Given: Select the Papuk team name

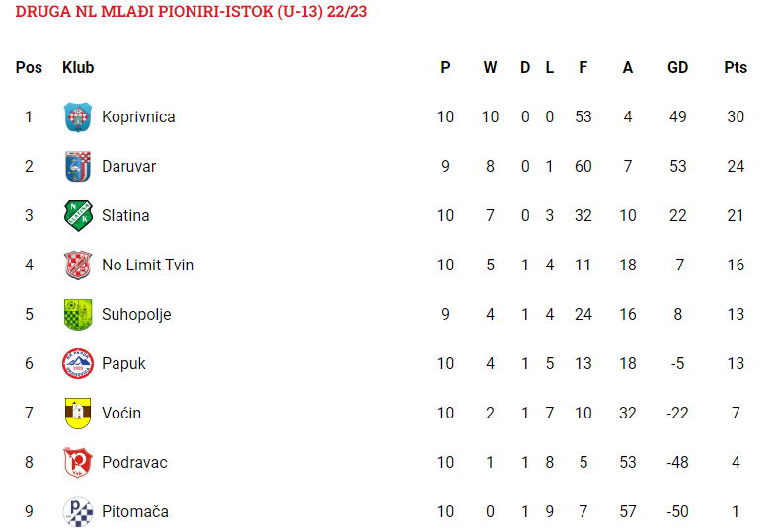Looking at the screenshot, I should click(123, 363).
